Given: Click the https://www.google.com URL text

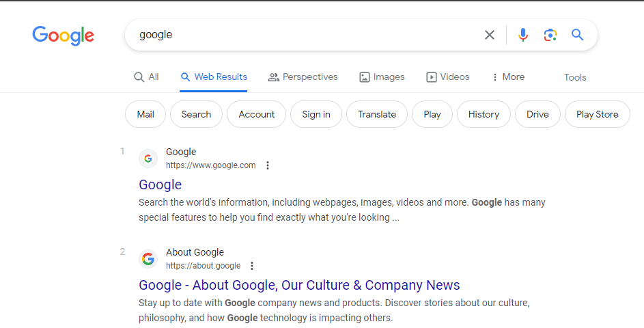Looking at the screenshot, I should pos(211,165).
